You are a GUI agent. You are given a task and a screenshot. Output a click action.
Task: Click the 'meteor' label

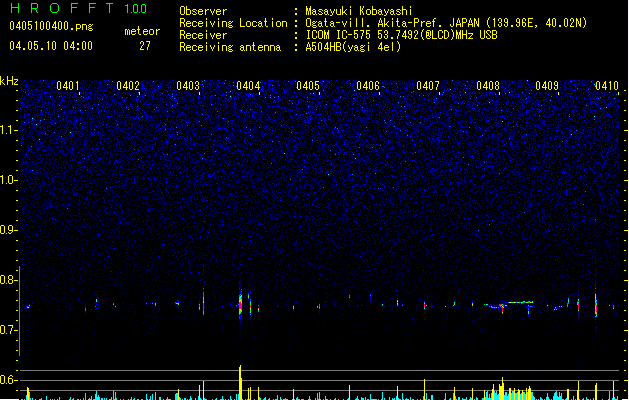tap(142, 31)
